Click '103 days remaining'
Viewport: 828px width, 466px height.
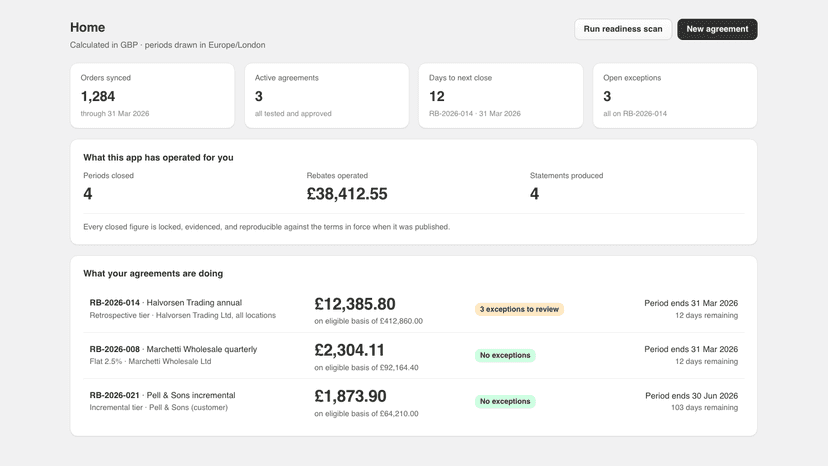[704, 407]
